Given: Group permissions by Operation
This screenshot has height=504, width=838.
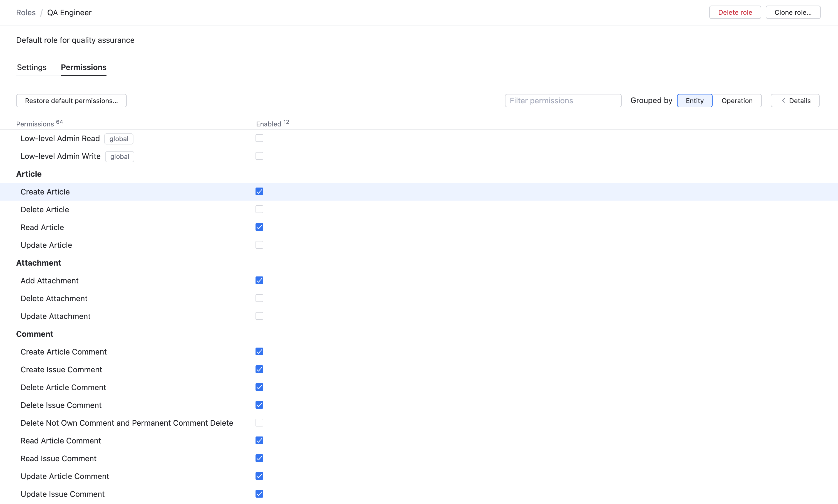Looking at the screenshot, I should click(x=737, y=101).
